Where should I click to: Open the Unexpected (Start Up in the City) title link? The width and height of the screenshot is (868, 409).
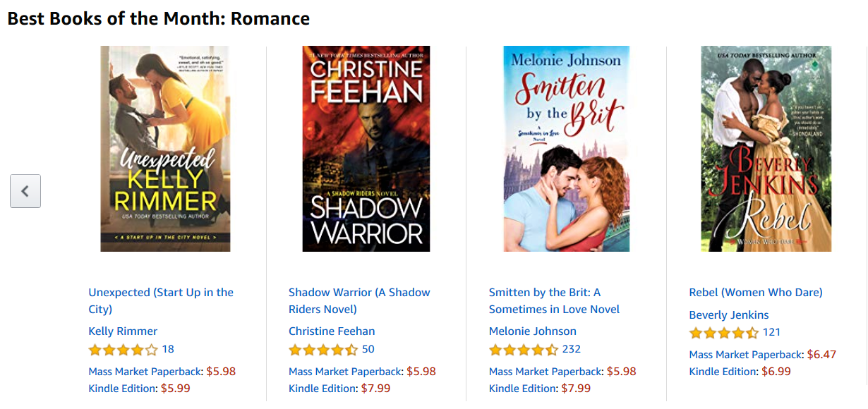tap(161, 300)
